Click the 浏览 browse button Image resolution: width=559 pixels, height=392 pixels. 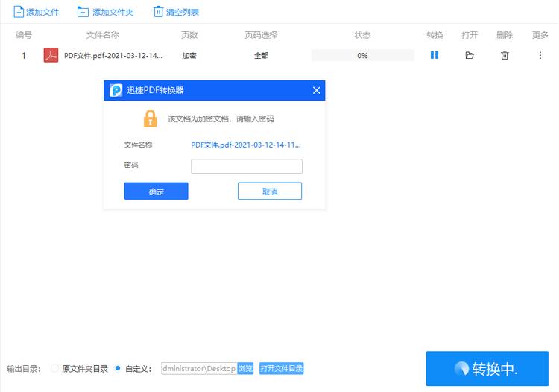click(245, 368)
